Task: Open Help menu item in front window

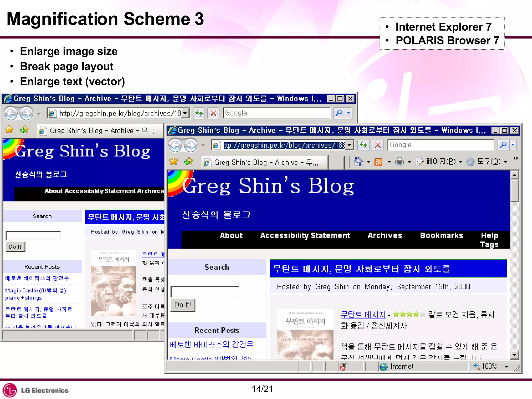Action: [490, 236]
